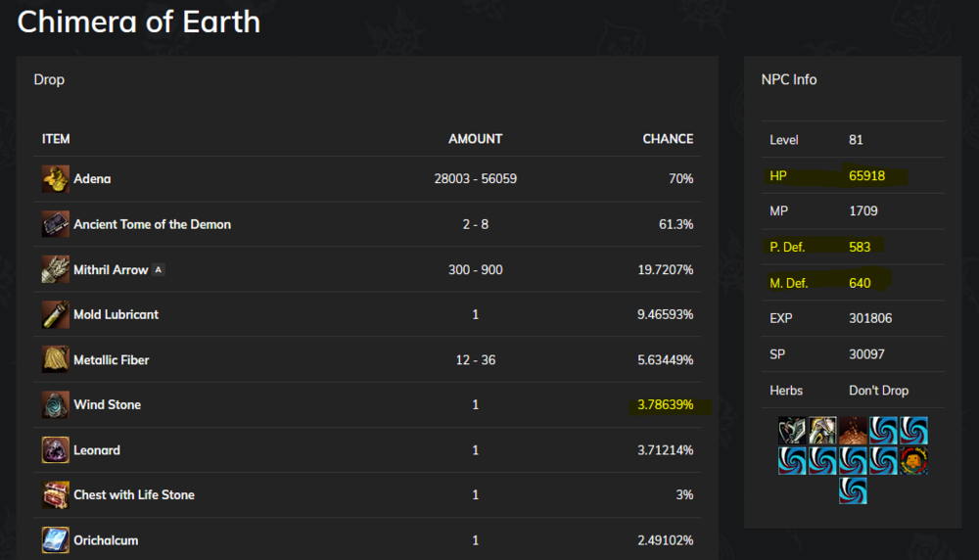Open the Ancient Tome of the Demon name link
Screen dimensions: 979x560
(x=152, y=224)
